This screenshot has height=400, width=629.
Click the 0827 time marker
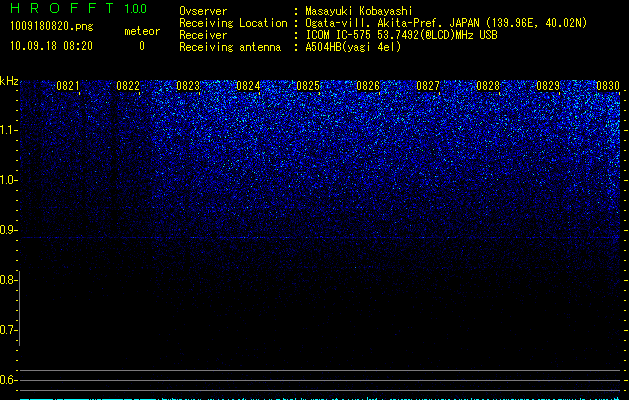pyautogui.click(x=428, y=86)
